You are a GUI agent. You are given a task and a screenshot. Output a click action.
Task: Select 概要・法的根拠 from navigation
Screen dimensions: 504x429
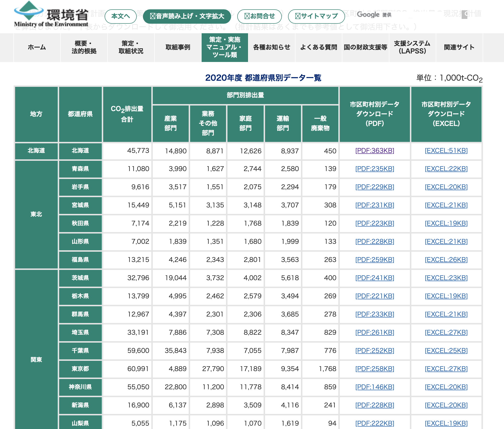click(84, 47)
